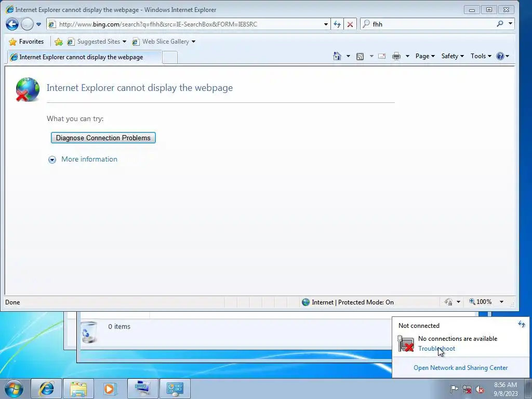The height and width of the screenshot is (399, 532).
Task: Expand the Print options dropdown arrow
Action: (407, 56)
